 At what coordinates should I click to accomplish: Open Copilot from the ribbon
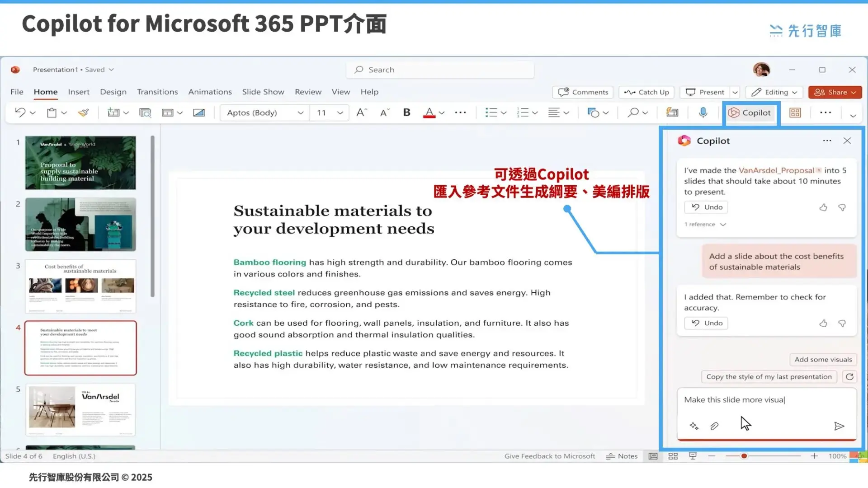(x=750, y=113)
